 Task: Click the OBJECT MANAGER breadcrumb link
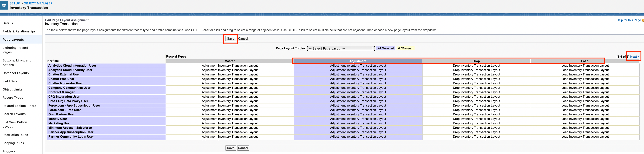point(38,3)
